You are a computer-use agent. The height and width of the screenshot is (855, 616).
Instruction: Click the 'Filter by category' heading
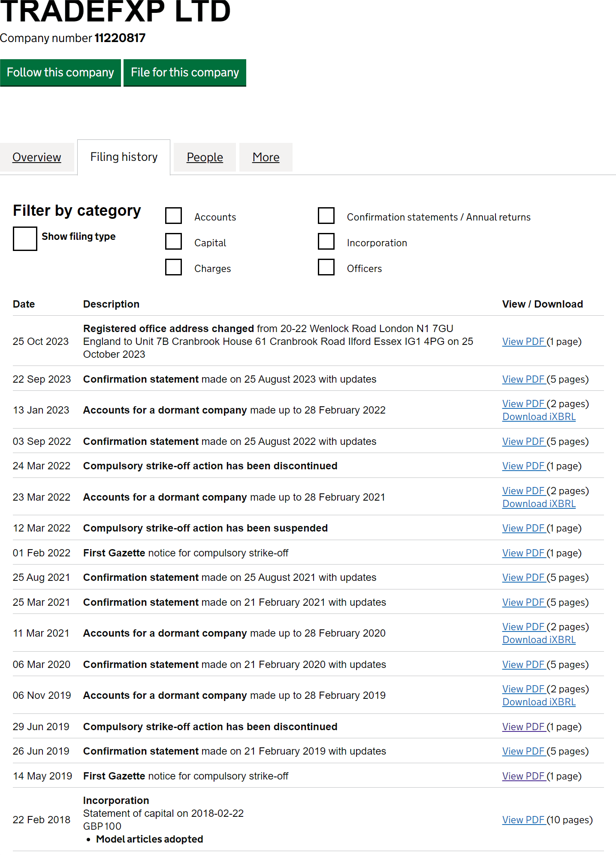[77, 211]
